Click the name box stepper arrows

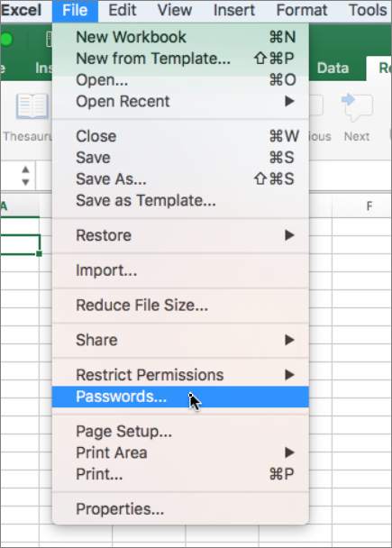click(x=25, y=176)
